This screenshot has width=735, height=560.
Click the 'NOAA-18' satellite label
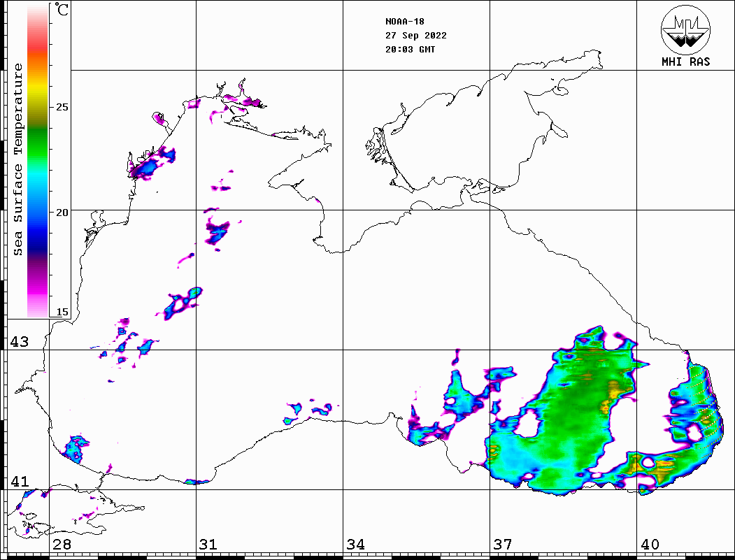coord(404,22)
